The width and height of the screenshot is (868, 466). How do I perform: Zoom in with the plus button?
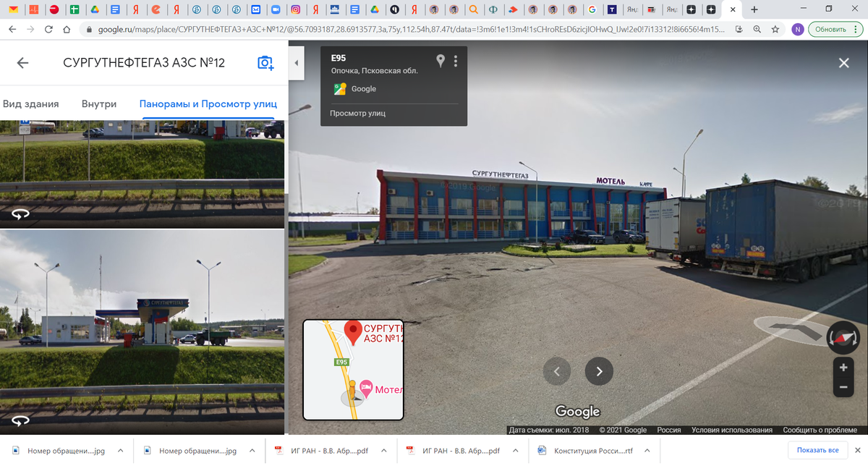click(843, 368)
